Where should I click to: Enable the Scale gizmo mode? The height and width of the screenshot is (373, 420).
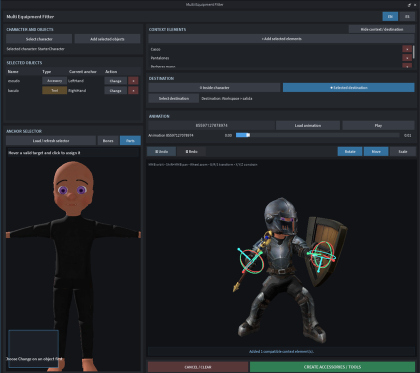[403, 151]
